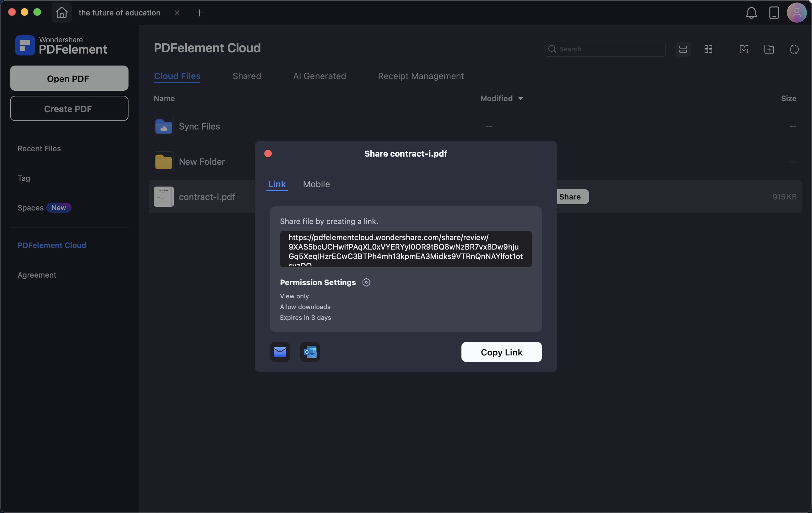Image resolution: width=812 pixels, height=513 pixels.
Task: Click the search magnifier icon
Action: (552, 49)
